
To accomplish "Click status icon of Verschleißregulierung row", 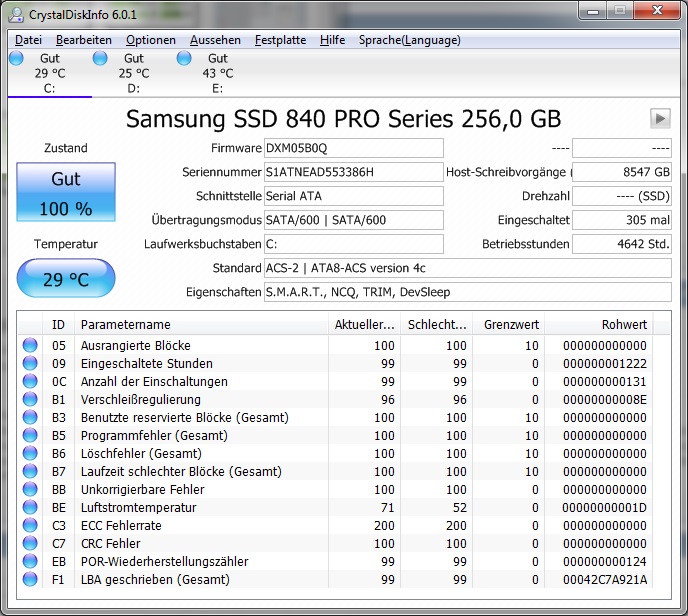I will click(x=30, y=399).
